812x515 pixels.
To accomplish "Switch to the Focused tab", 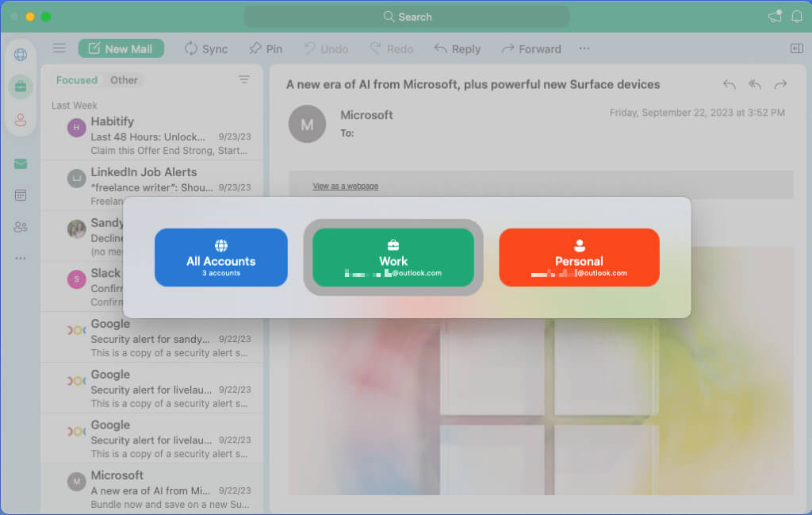I will 77,80.
